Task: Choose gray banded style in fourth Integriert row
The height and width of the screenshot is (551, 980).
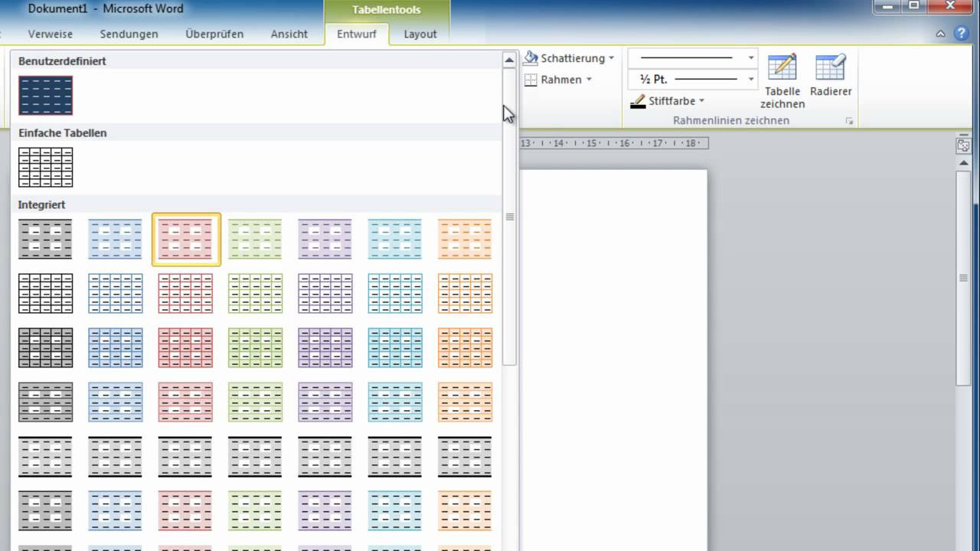Action: [x=45, y=403]
